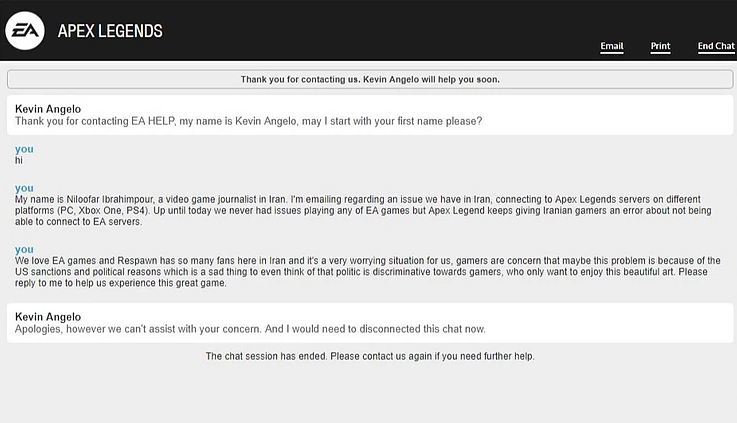Click the 'may I start with your first name' message
This screenshot has height=423, width=737.
249,122
